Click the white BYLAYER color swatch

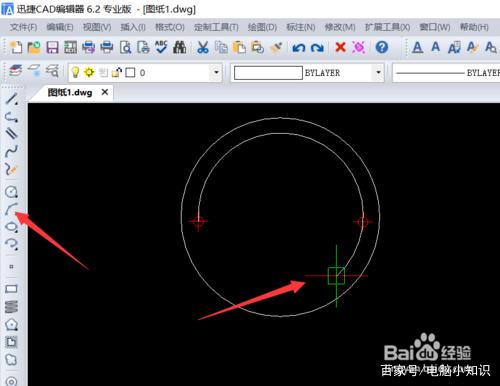268,73
